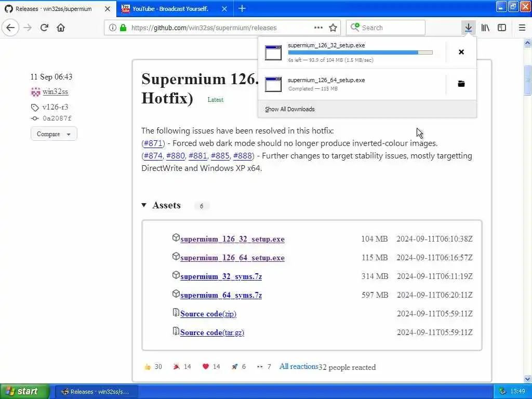Open All reactions link
The height and width of the screenshot is (399, 532).
pyautogui.click(x=299, y=366)
